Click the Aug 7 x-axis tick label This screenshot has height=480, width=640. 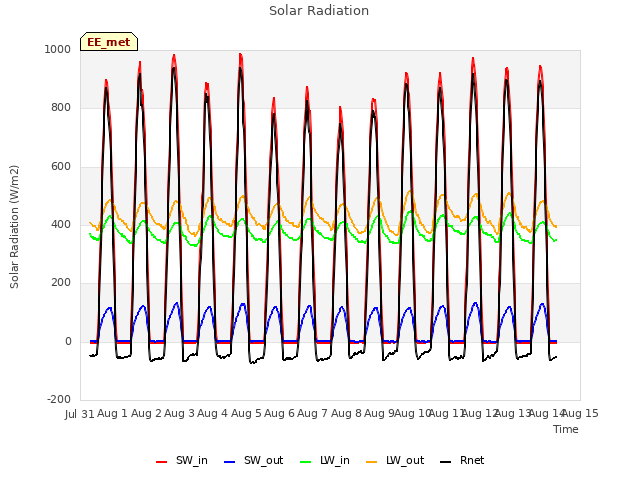click(x=313, y=413)
